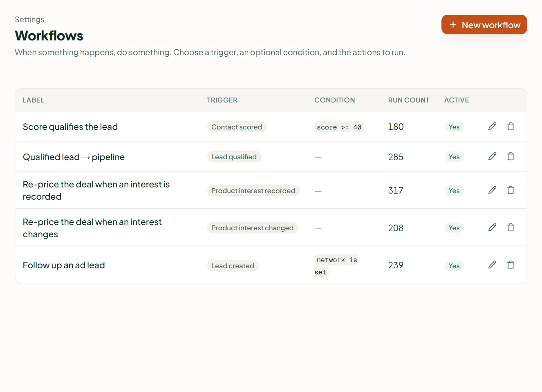Click run count 285

396,157
